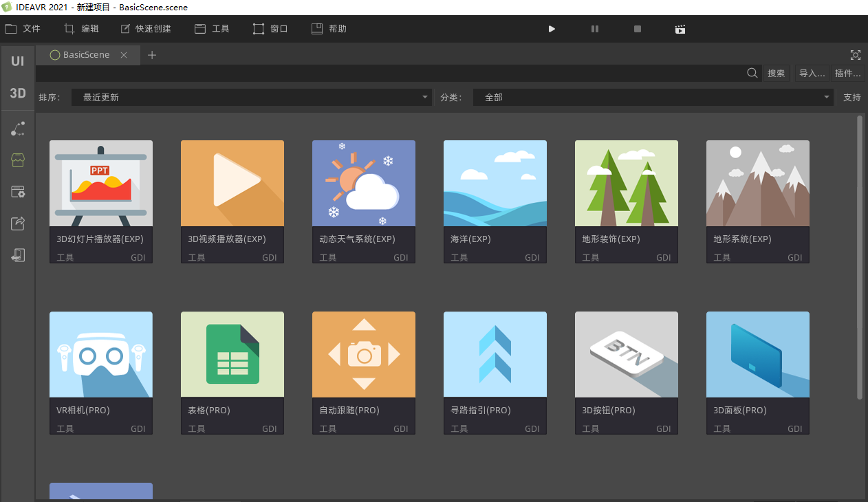The width and height of the screenshot is (868, 502).
Task: Select the 3D幻灯片播放器 PPT thumbnail
Action: (101, 183)
